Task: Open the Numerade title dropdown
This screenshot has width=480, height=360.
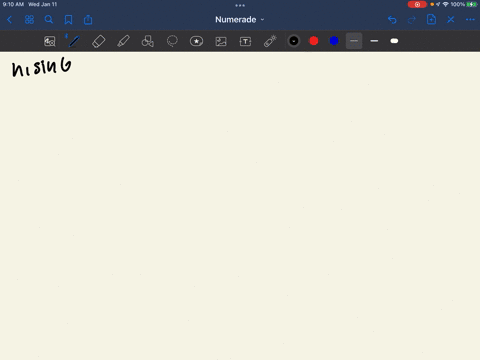Action: (x=240, y=20)
